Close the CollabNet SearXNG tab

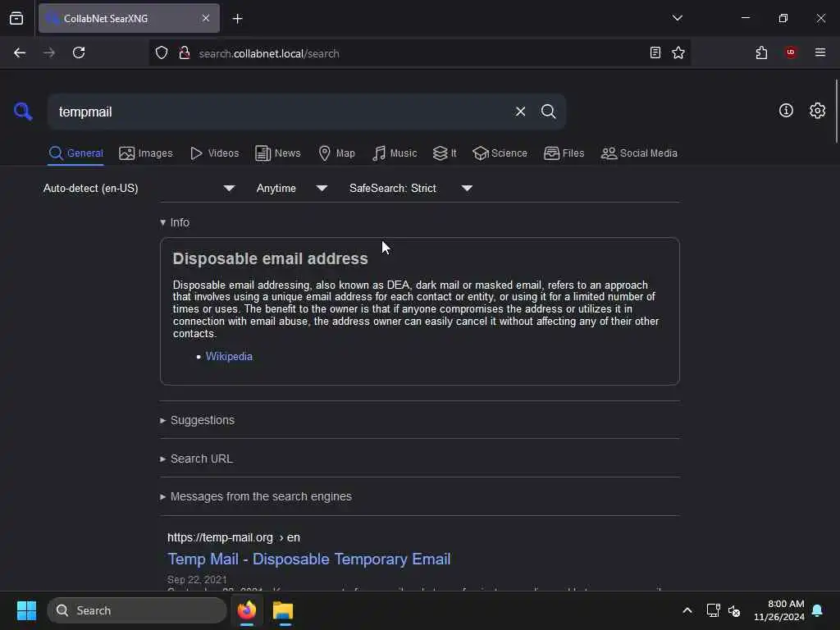click(206, 18)
